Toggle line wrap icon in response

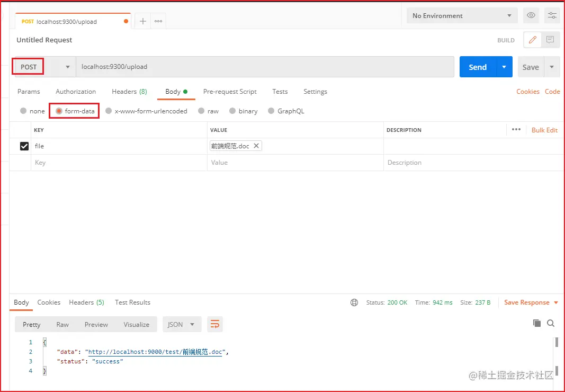click(x=215, y=324)
